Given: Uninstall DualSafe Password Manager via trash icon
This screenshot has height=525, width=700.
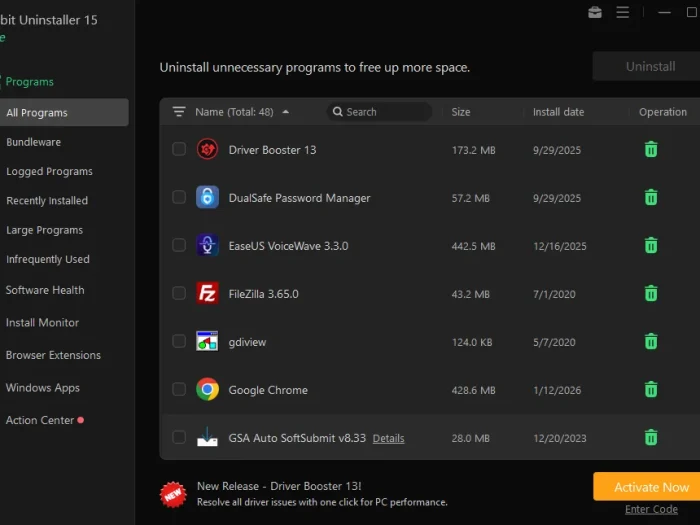Looking at the screenshot, I should [651, 197].
